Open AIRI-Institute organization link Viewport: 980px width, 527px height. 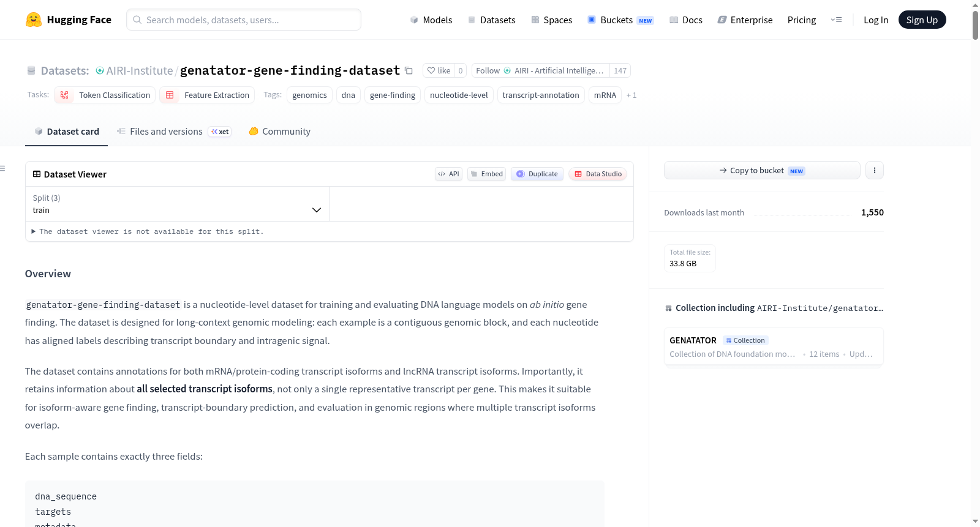pos(139,70)
